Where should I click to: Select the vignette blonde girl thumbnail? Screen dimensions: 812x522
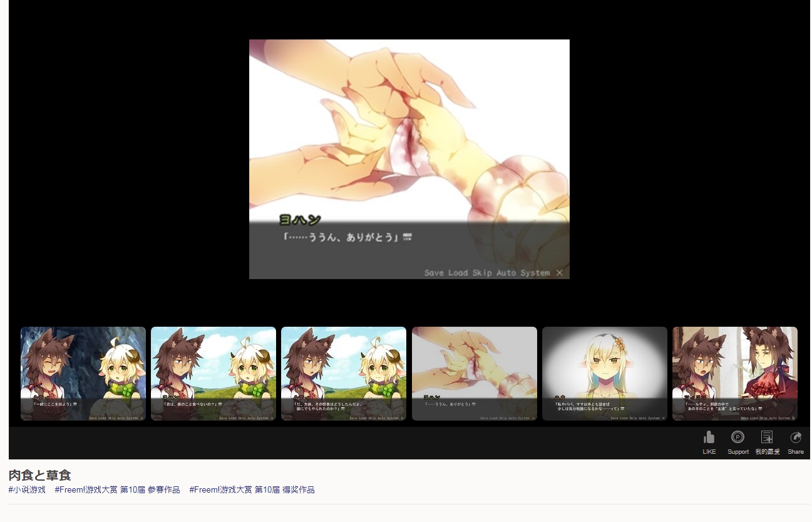point(605,374)
